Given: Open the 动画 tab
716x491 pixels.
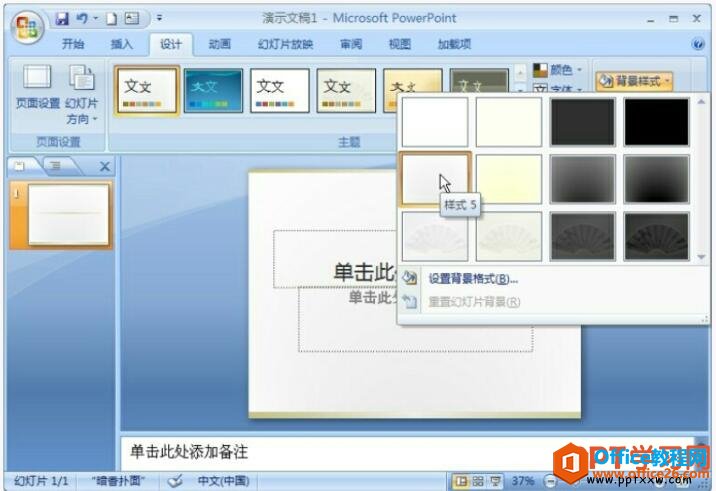Looking at the screenshot, I should pyautogui.click(x=220, y=44).
